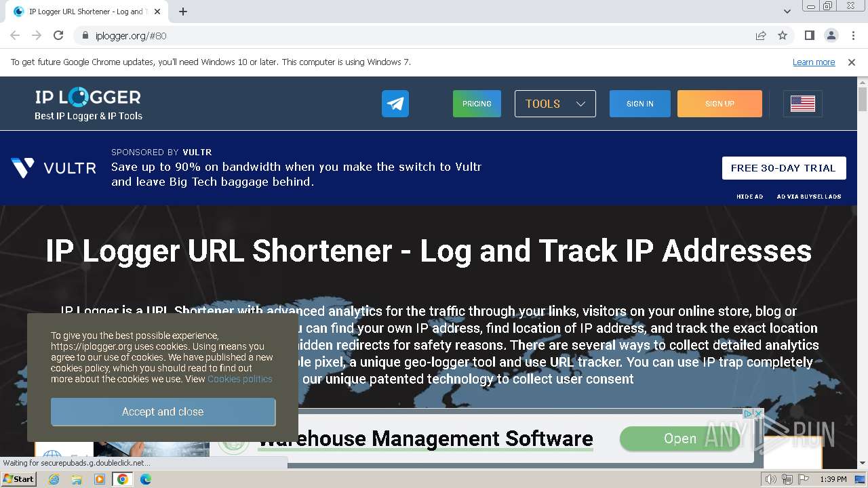Viewport: 868px width, 488px height.
Task: Reload the page with the refresh icon
Action: tap(58, 35)
